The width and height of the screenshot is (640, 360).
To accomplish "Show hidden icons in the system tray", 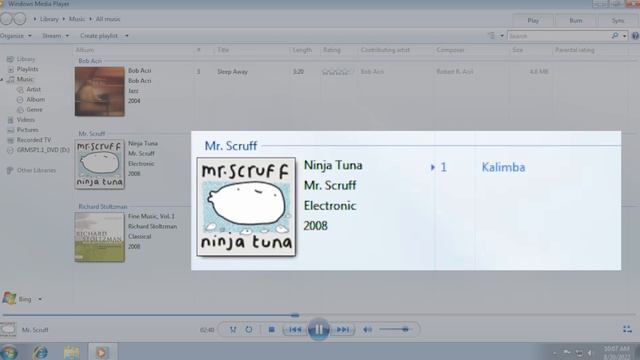I will click(555, 353).
